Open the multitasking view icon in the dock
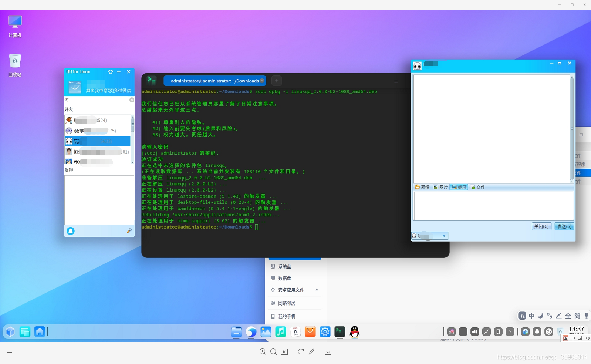591x364 pixels. click(x=25, y=332)
